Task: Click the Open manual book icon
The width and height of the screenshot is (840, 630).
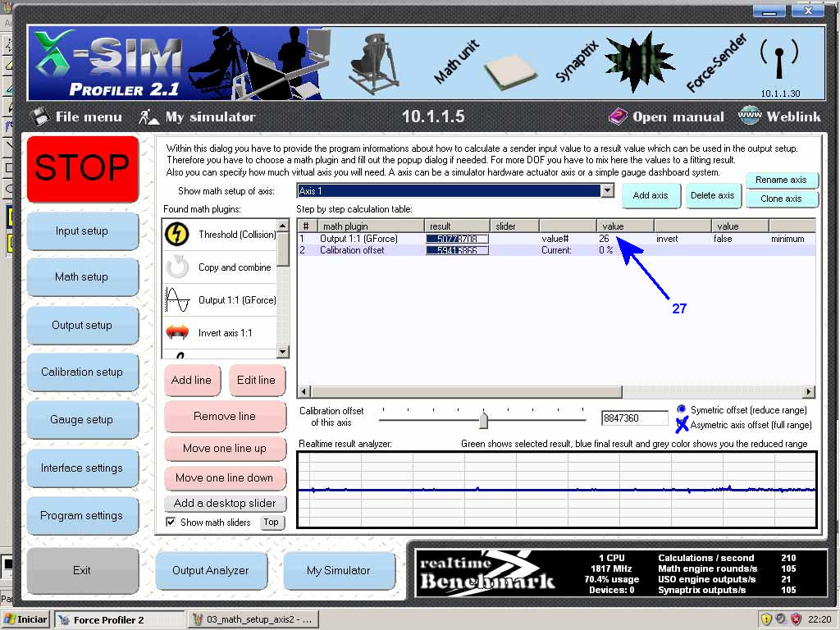Action: 618,116
